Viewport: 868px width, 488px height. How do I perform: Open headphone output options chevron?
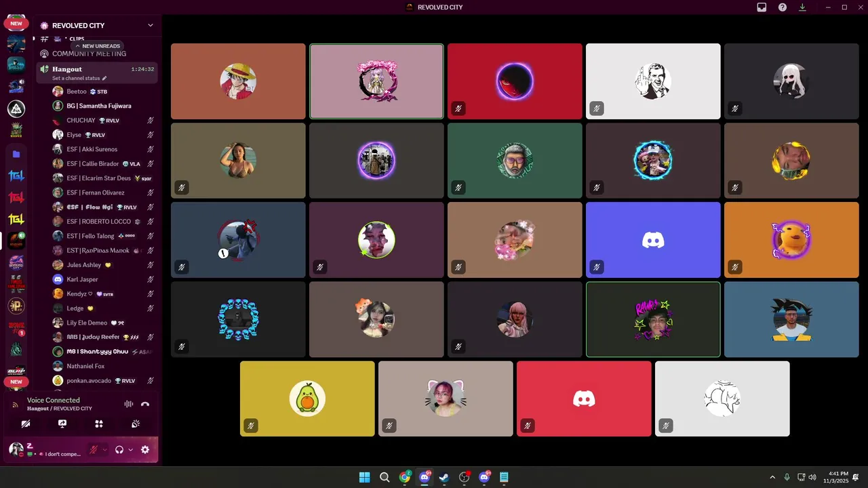131,449
